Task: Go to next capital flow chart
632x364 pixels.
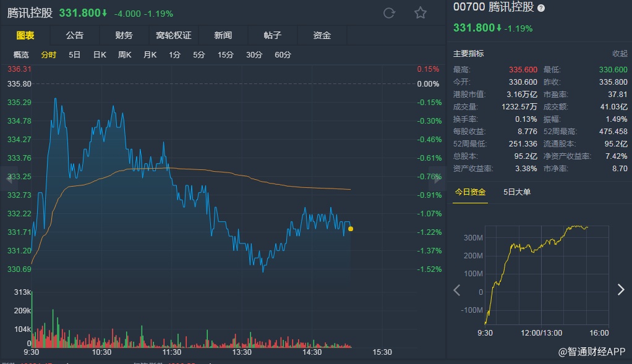Action: [621, 290]
